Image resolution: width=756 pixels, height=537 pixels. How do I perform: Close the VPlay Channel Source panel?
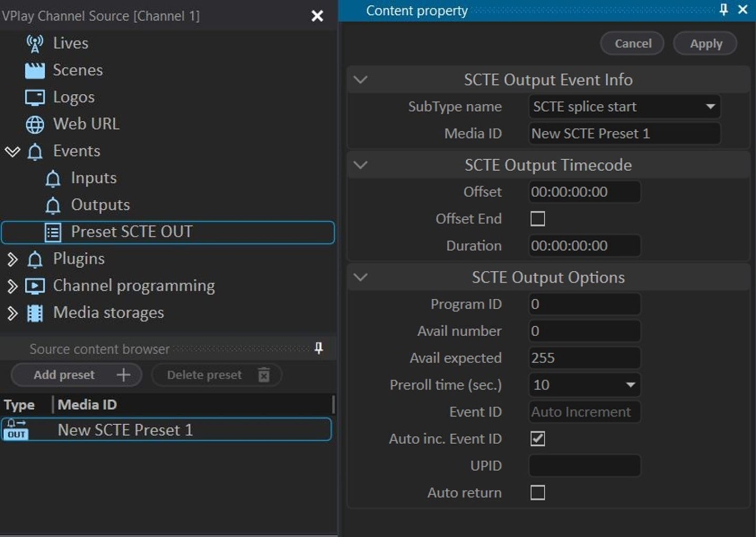pyautogui.click(x=317, y=16)
